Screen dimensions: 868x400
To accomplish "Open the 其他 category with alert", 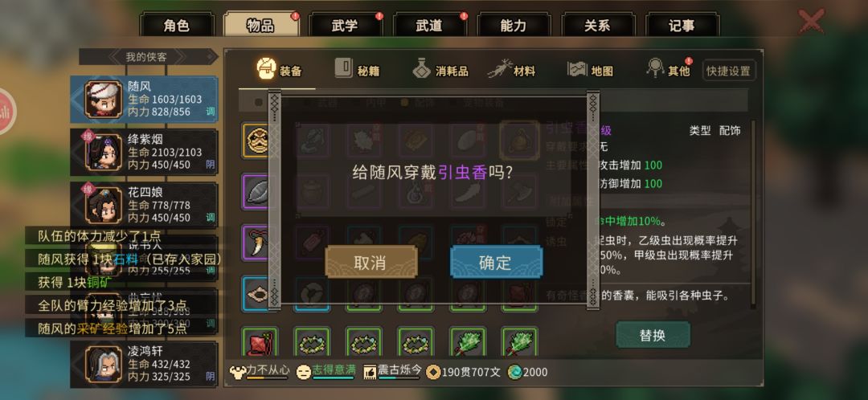I will coord(669,69).
